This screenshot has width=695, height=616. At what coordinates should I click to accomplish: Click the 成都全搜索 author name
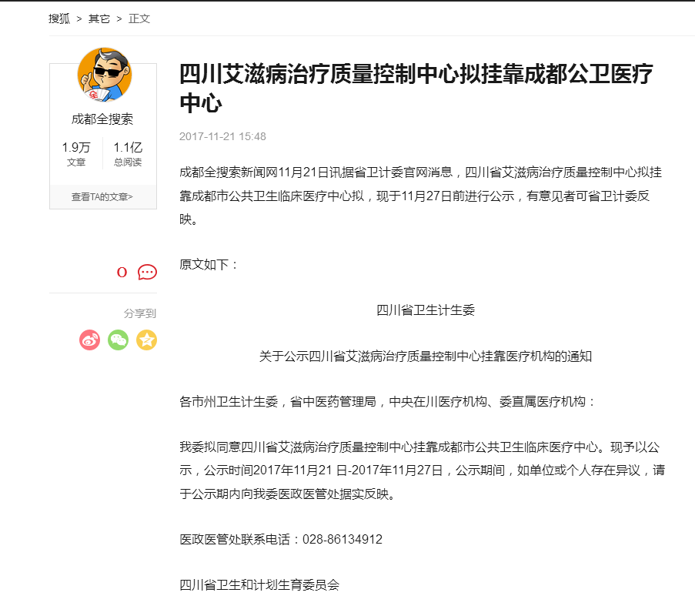tap(102, 119)
